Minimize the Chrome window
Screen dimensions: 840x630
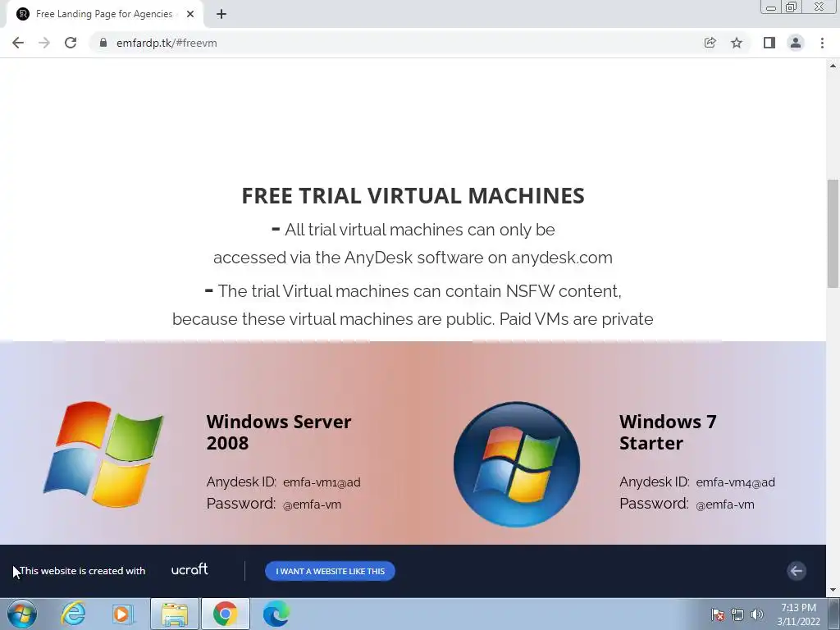coord(771,7)
